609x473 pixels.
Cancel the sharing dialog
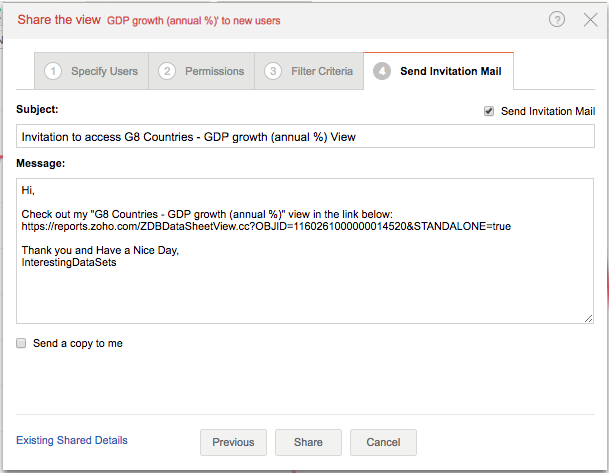[383, 442]
